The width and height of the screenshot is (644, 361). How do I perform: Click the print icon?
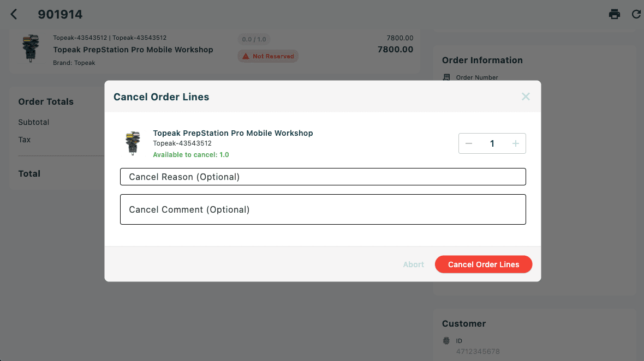(x=615, y=14)
